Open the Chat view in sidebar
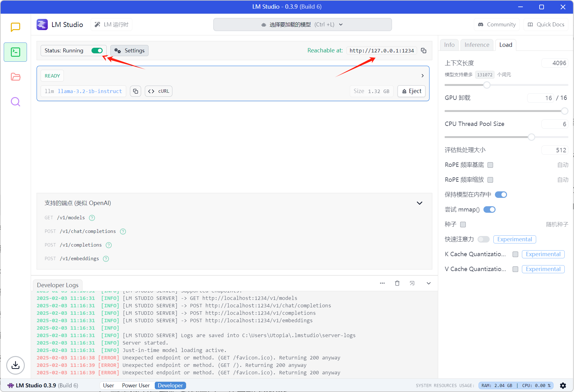This screenshot has height=392, width=574. [16, 27]
